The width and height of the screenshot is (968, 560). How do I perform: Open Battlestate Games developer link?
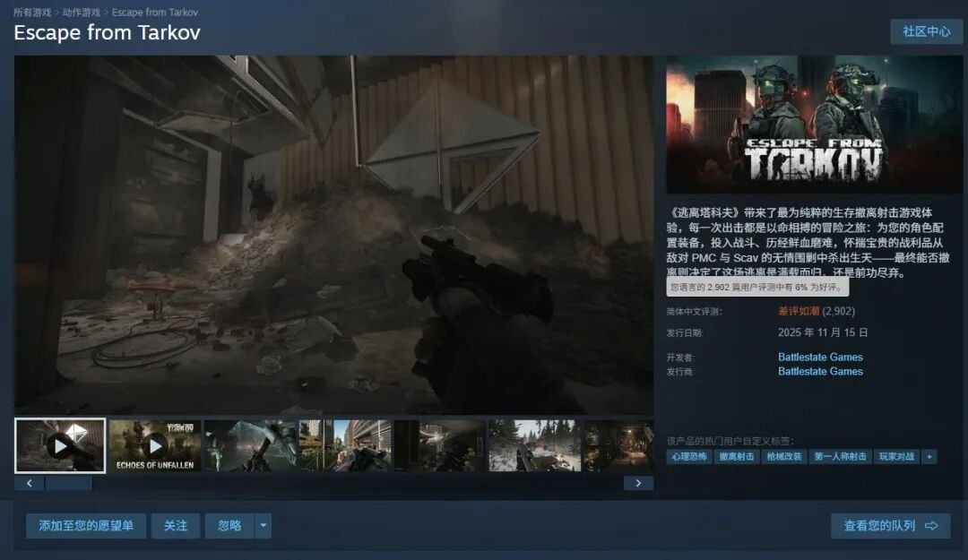(x=820, y=357)
